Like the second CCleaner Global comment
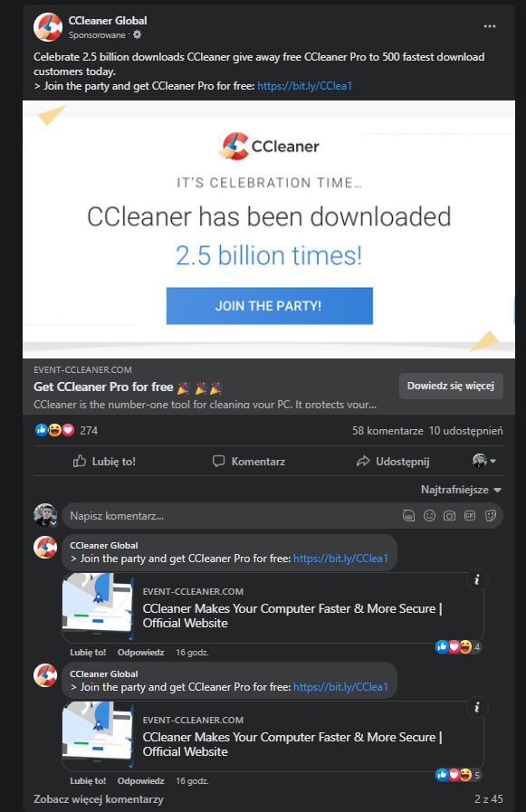This screenshot has height=812, width=526. point(88,780)
